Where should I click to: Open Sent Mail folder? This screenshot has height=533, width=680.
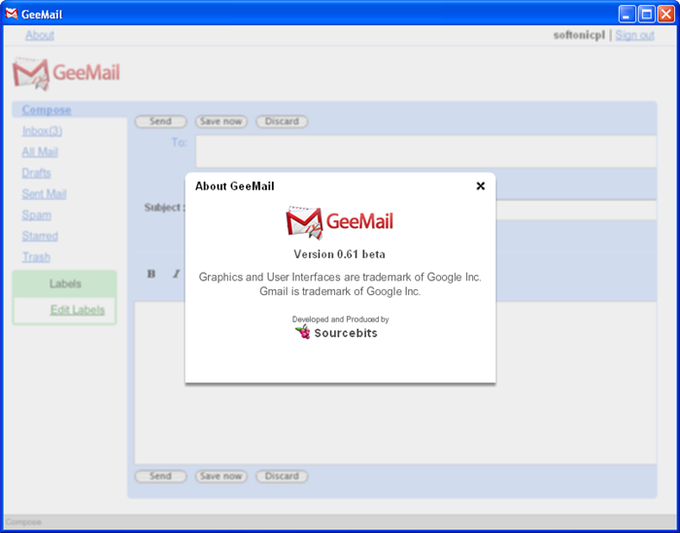44,194
